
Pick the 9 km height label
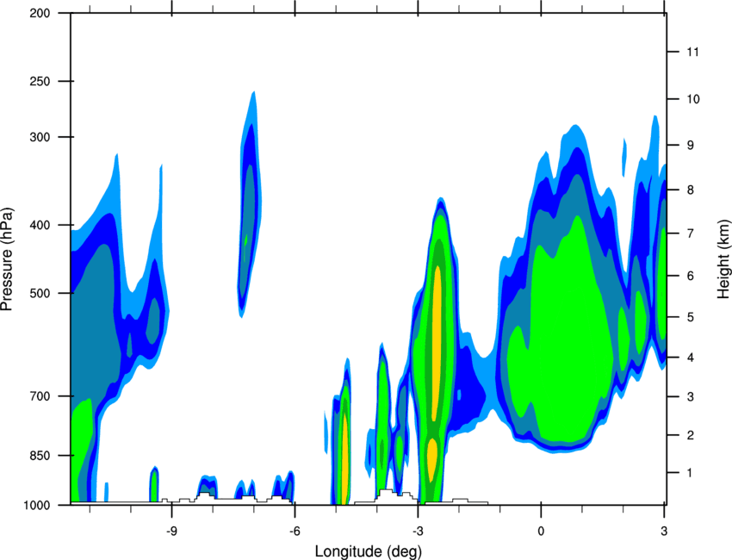690,146
